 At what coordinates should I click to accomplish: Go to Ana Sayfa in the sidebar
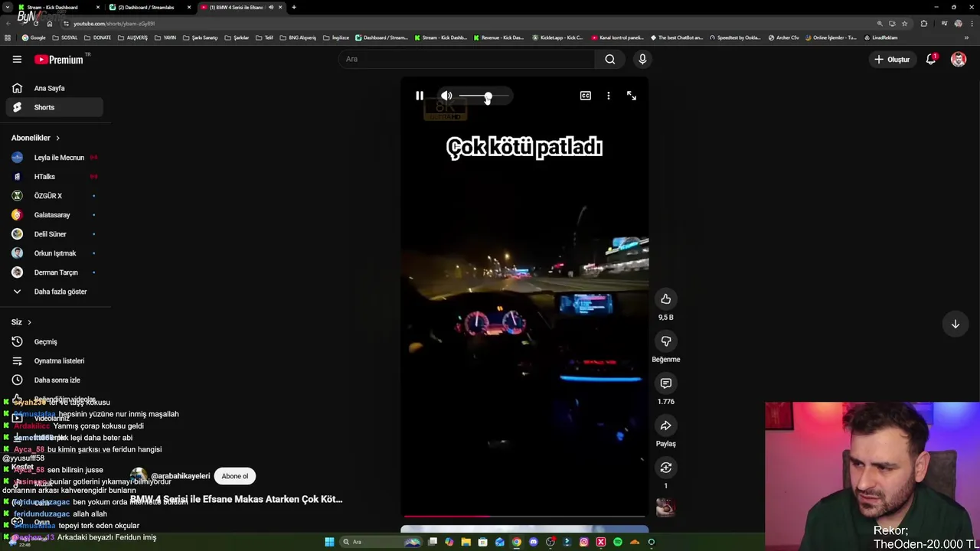tap(54, 88)
